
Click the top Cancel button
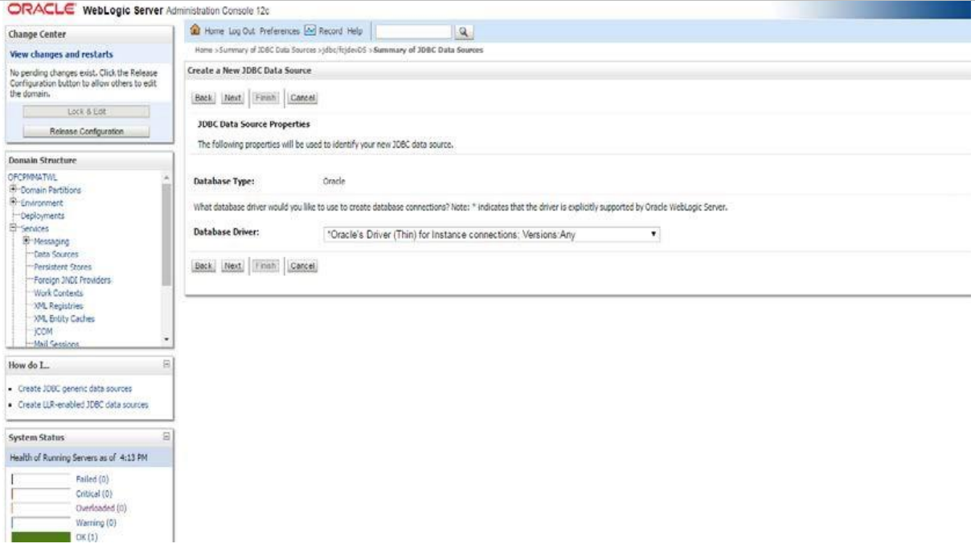[x=302, y=98]
